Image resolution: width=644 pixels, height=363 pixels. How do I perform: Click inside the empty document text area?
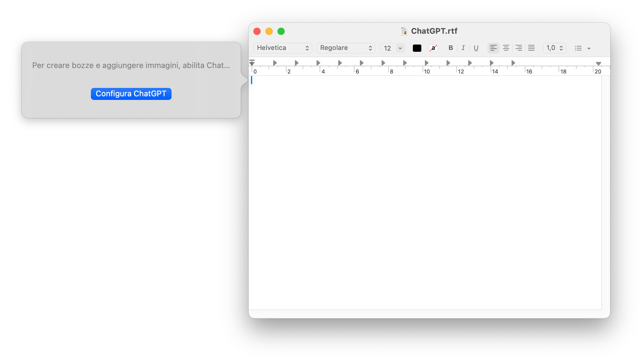coord(424,193)
